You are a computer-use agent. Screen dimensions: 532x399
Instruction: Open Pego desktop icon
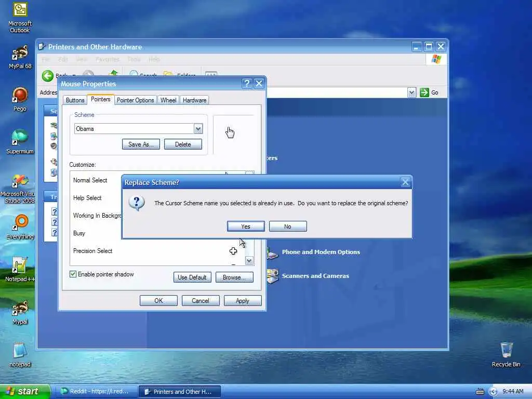20,99
